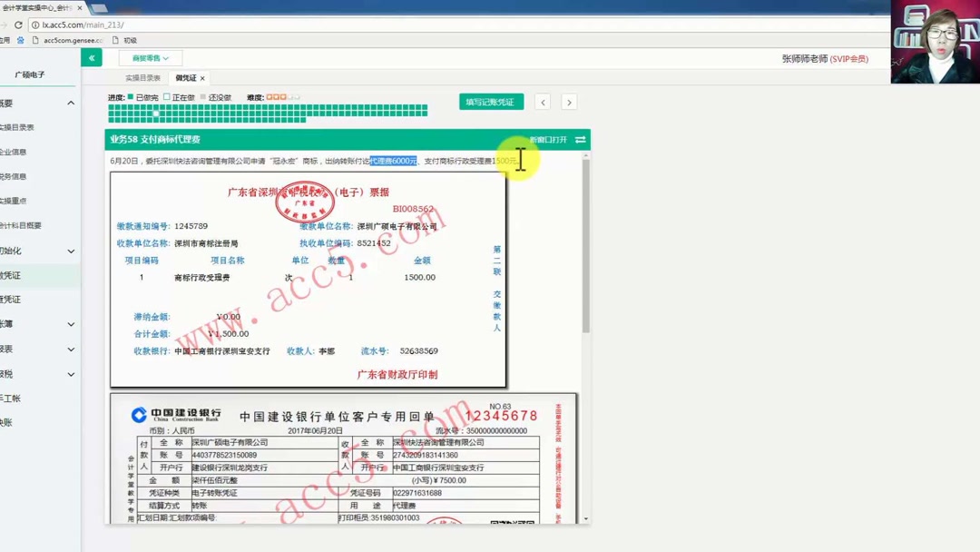The image size is (980, 552).
Task: Go back using the ‹ arrow icon
Action: pos(543,102)
